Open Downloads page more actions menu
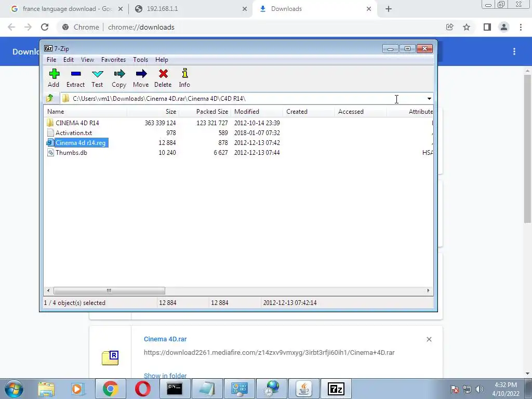 click(x=514, y=51)
